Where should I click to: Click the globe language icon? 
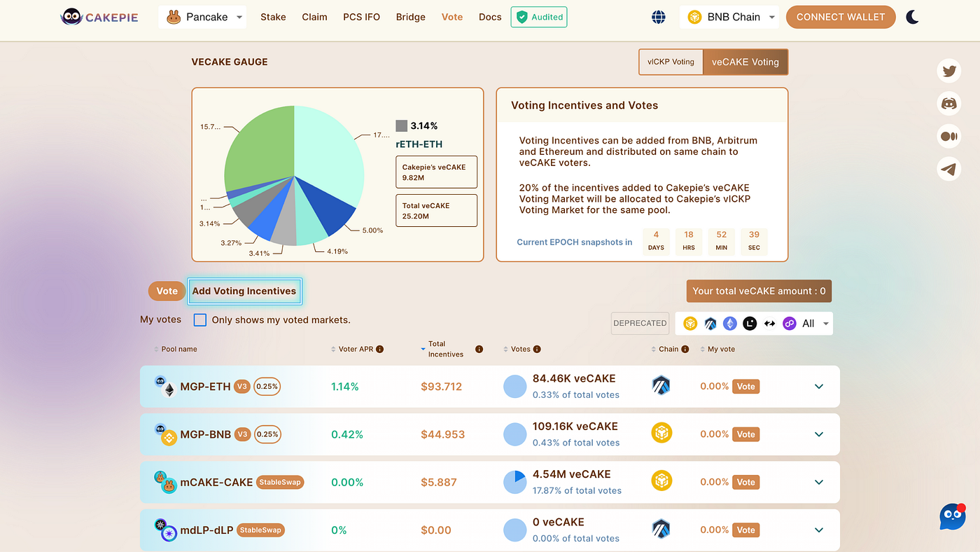click(659, 18)
